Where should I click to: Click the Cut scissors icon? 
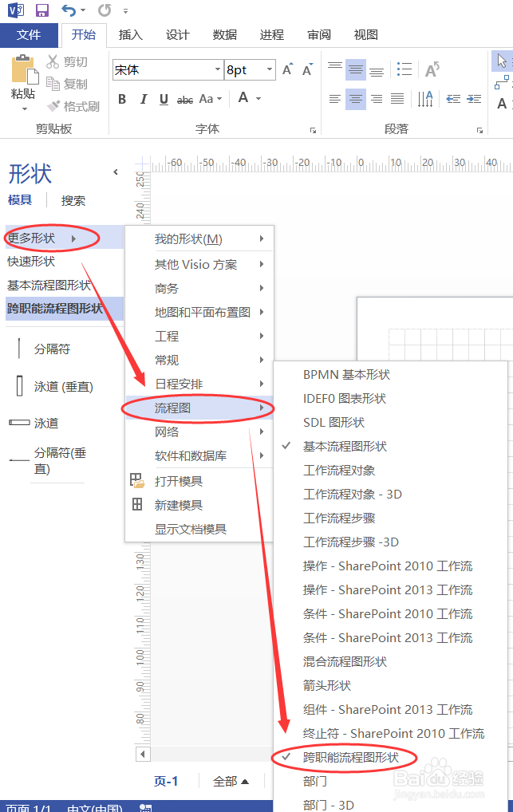[x=53, y=61]
